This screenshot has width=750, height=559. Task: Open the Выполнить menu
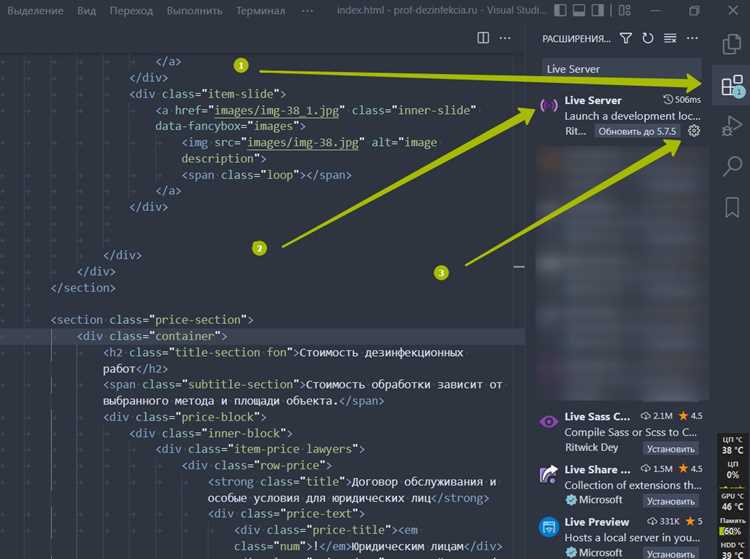pyautogui.click(x=194, y=11)
